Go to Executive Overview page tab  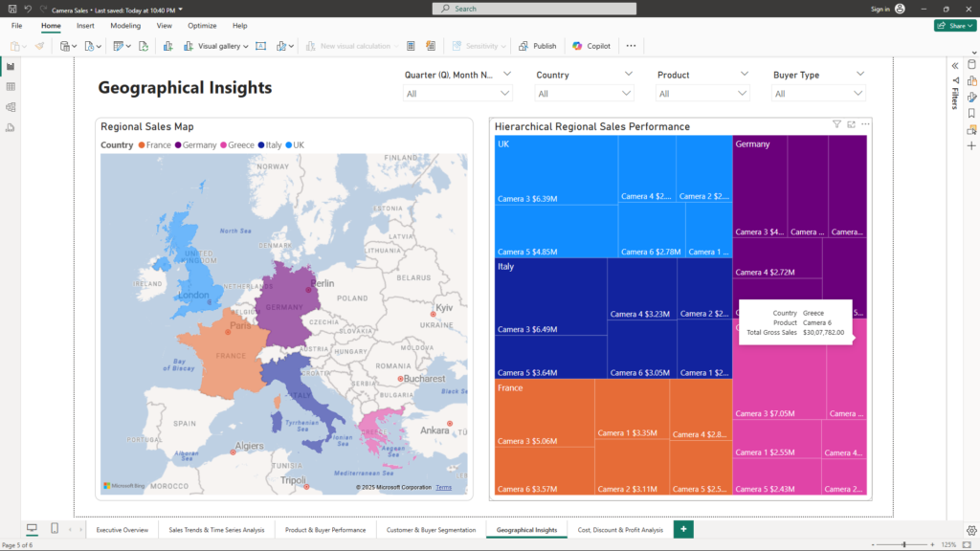tap(122, 529)
